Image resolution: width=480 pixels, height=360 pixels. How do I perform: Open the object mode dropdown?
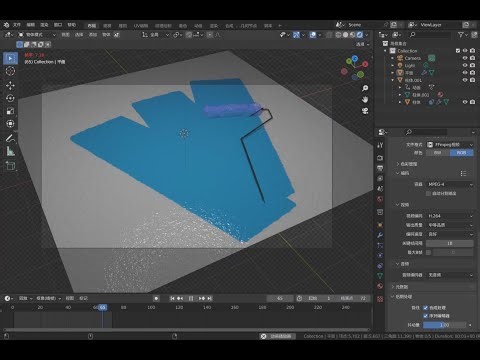(37, 35)
